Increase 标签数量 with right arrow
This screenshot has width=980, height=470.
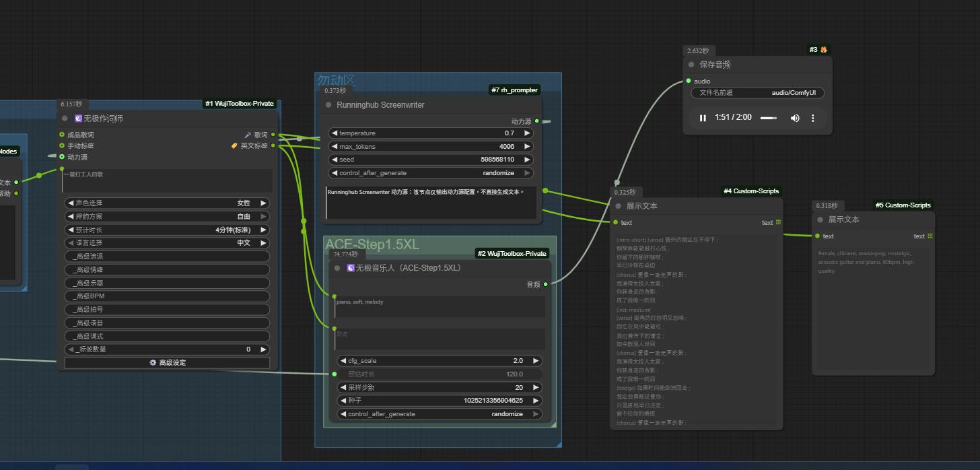263,349
